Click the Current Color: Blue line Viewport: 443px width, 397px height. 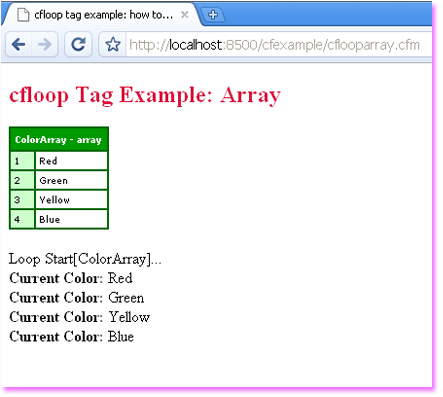pyautogui.click(x=72, y=336)
